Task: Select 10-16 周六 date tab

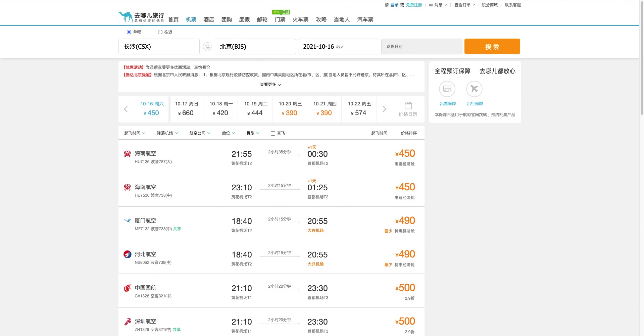Action: tap(152, 109)
